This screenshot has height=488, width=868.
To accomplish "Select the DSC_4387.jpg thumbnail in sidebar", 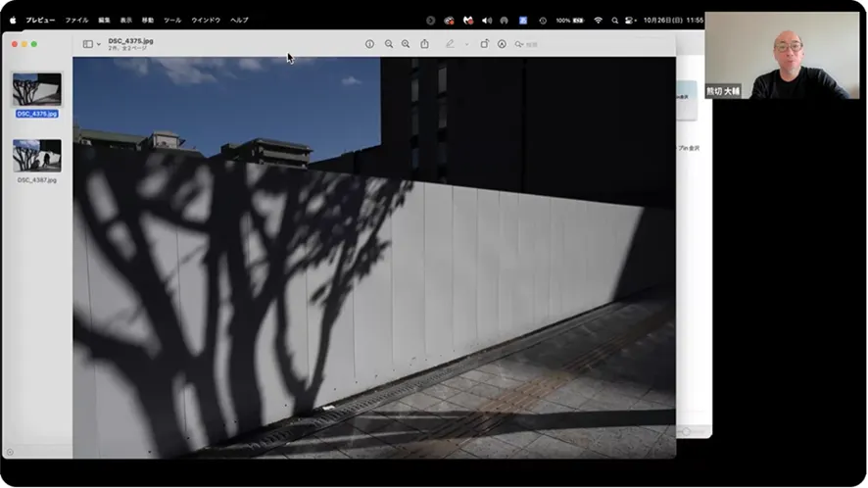I will [37, 155].
